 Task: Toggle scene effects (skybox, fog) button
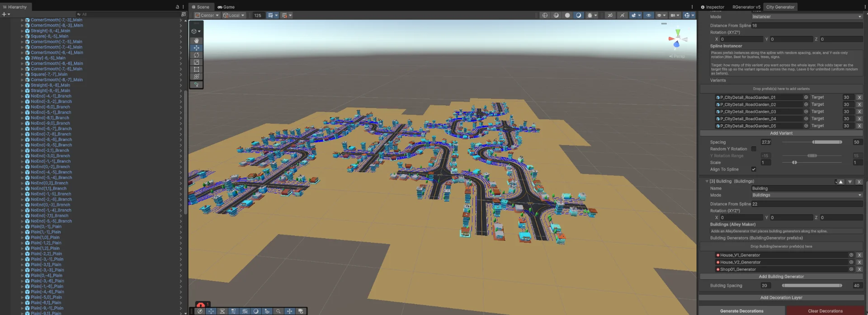634,15
